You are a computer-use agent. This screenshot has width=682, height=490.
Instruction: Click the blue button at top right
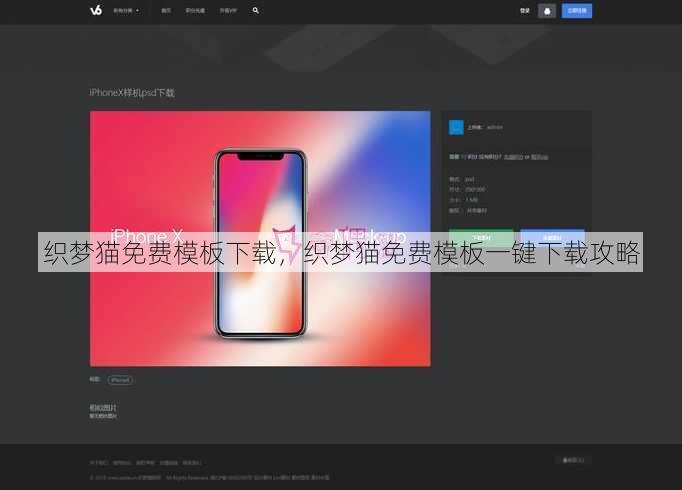pos(577,11)
